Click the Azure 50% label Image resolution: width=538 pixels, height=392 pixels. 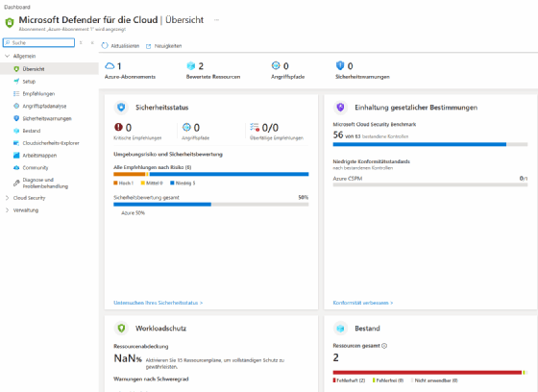[x=134, y=213]
